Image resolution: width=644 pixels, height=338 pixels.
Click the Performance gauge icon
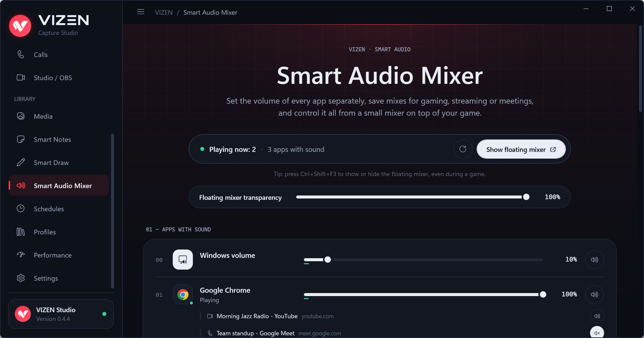(21, 255)
